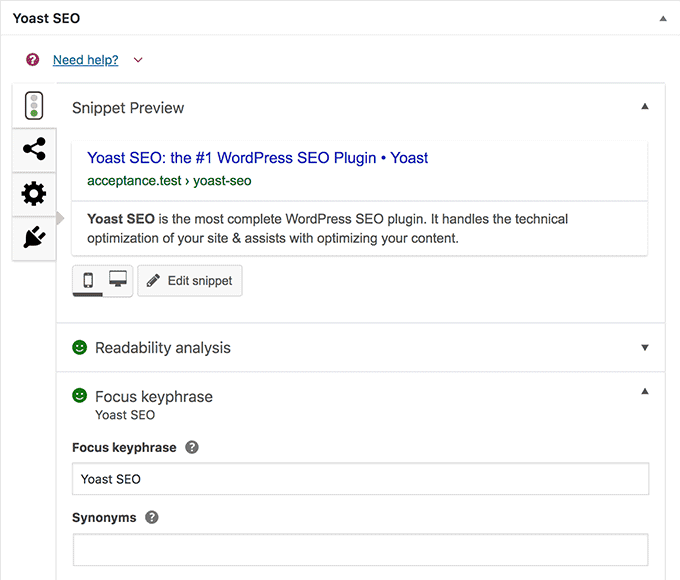Switch to mobile snippet preview

[88, 280]
